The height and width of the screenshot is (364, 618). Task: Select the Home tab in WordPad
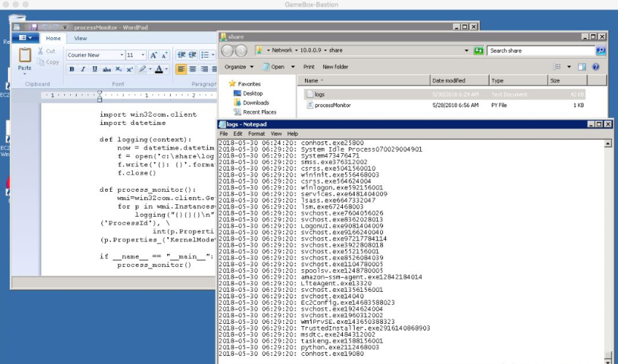click(x=53, y=38)
